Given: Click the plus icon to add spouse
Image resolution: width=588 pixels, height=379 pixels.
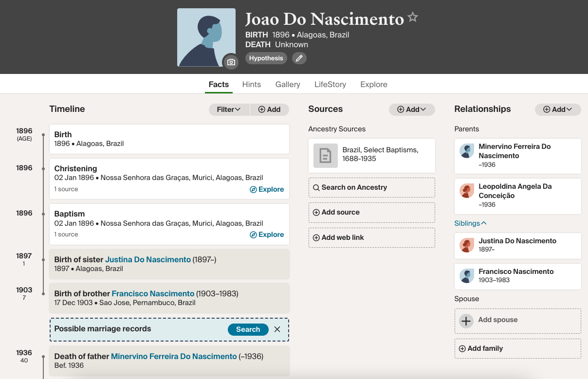Looking at the screenshot, I should [x=466, y=321].
